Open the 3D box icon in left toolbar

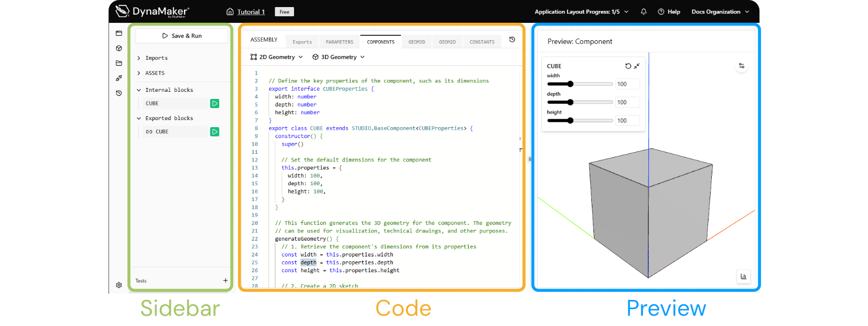119,48
